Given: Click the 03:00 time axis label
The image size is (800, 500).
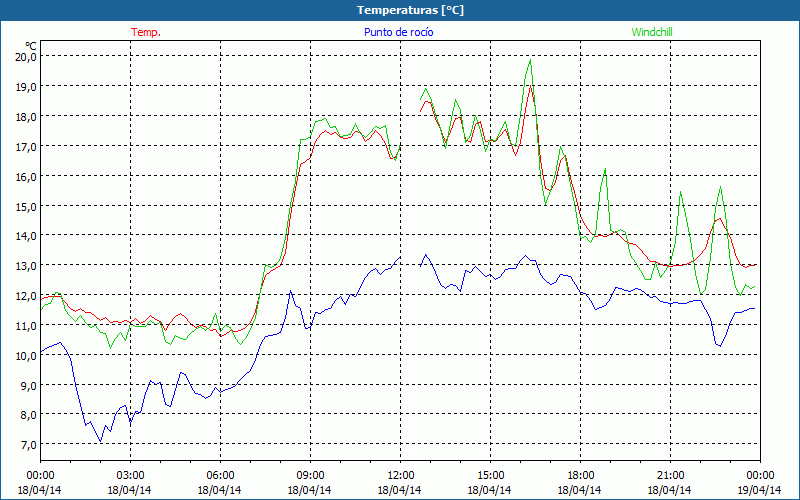Looking at the screenshot, I should [x=130, y=475].
